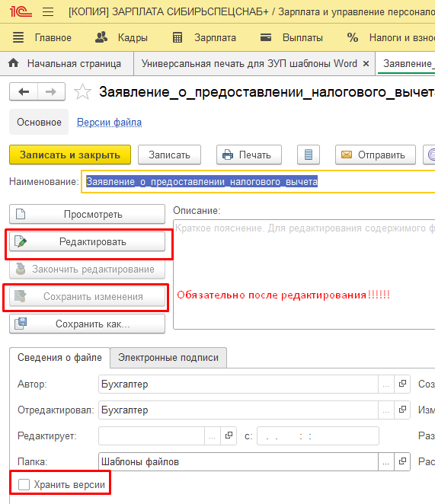Open the Версии файла link
Image resolution: width=435 pixels, height=504 pixels.
click(109, 122)
